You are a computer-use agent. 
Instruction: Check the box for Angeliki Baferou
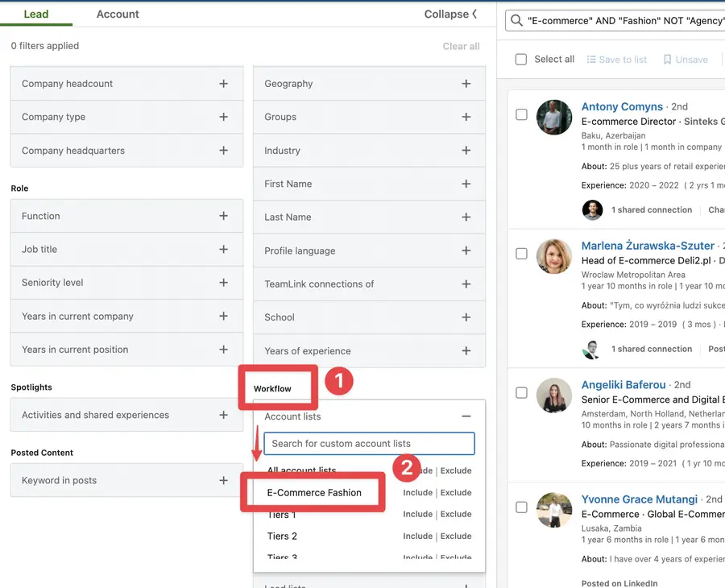click(521, 393)
